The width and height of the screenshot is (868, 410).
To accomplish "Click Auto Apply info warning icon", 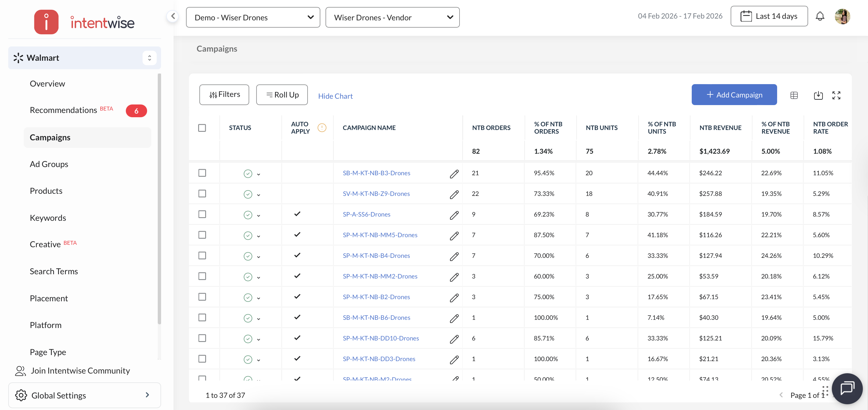I will point(322,128).
